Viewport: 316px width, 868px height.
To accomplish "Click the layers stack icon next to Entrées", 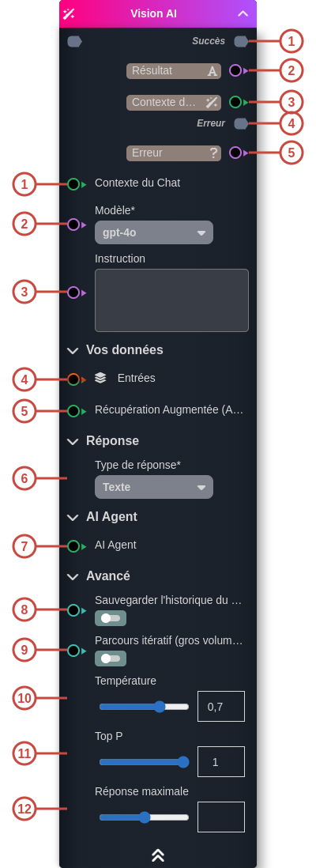I will tap(100, 378).
